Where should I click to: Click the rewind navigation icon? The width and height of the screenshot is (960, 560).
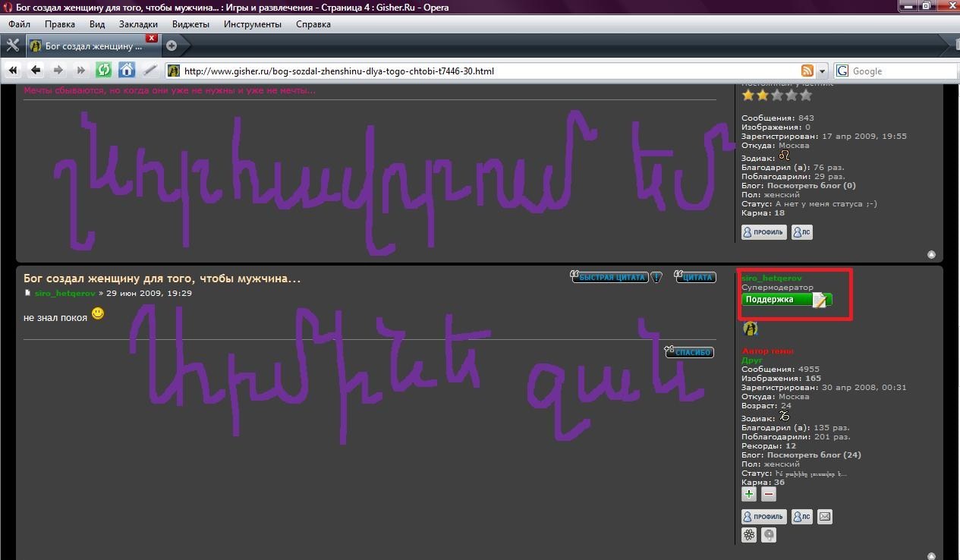coord(13,71)
